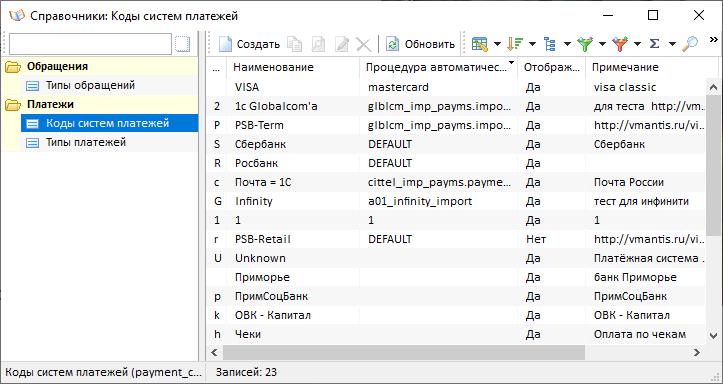Click the grouping tree icon

(550, 44)
